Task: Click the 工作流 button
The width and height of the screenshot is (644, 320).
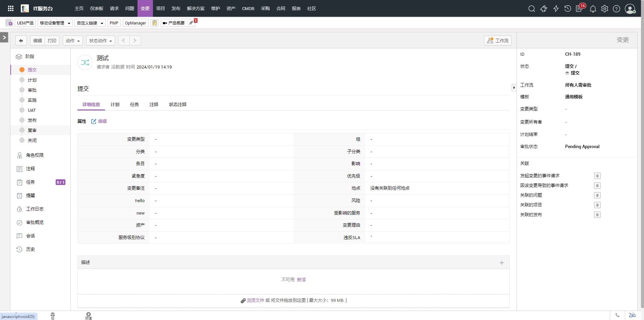Action: click(x=498, y=41)
